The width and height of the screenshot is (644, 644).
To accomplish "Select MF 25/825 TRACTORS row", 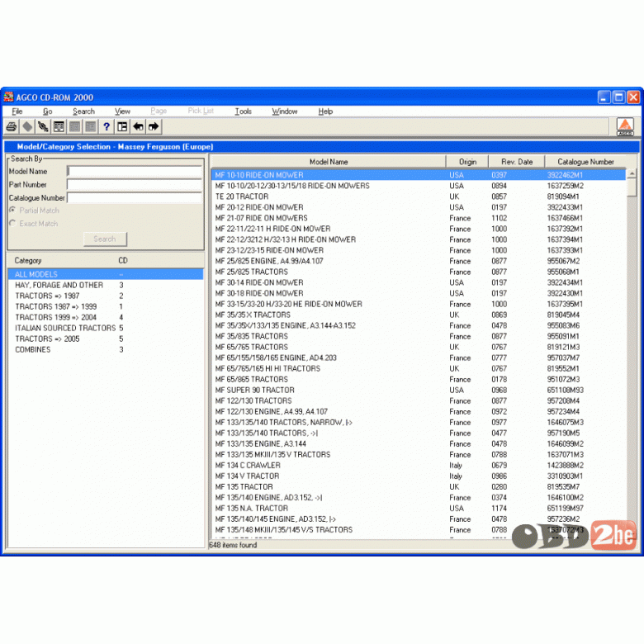I will (418, 272).
